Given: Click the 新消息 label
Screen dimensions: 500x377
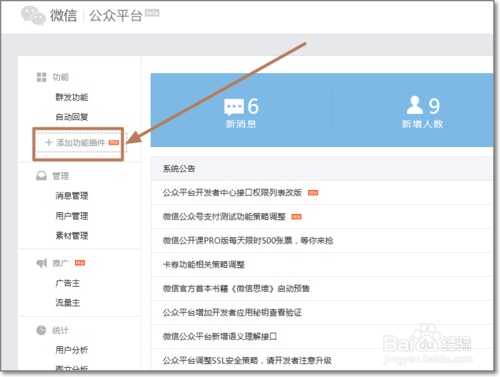Looking at the screenshot, I should point(241,124).
